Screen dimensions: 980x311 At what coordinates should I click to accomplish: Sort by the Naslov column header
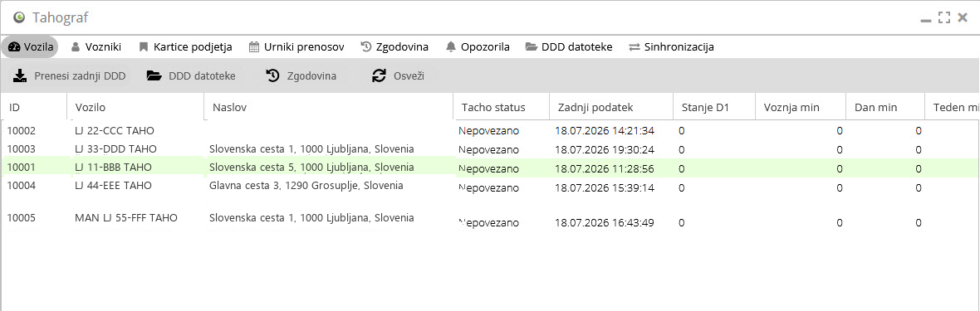pos(329,108)
